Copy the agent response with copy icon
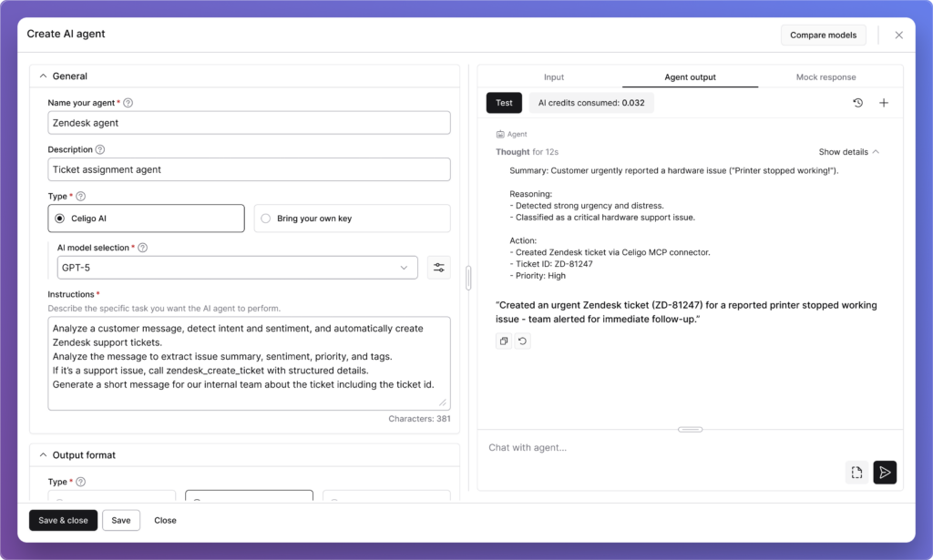Image resolution: width=933 pixels, height=560 pixels. coord(504,341)
